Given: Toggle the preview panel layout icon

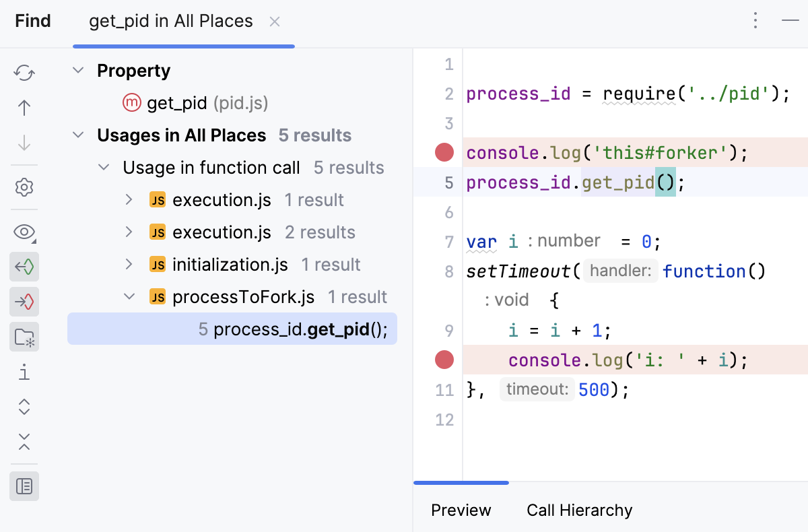Looking at the screenshot, I should [x=24, y=486].
